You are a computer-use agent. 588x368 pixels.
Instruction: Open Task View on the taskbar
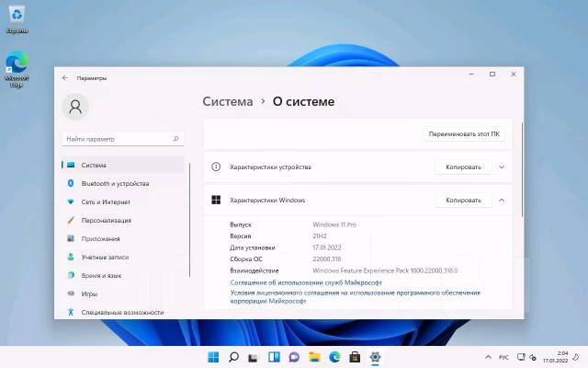[254, 357]
